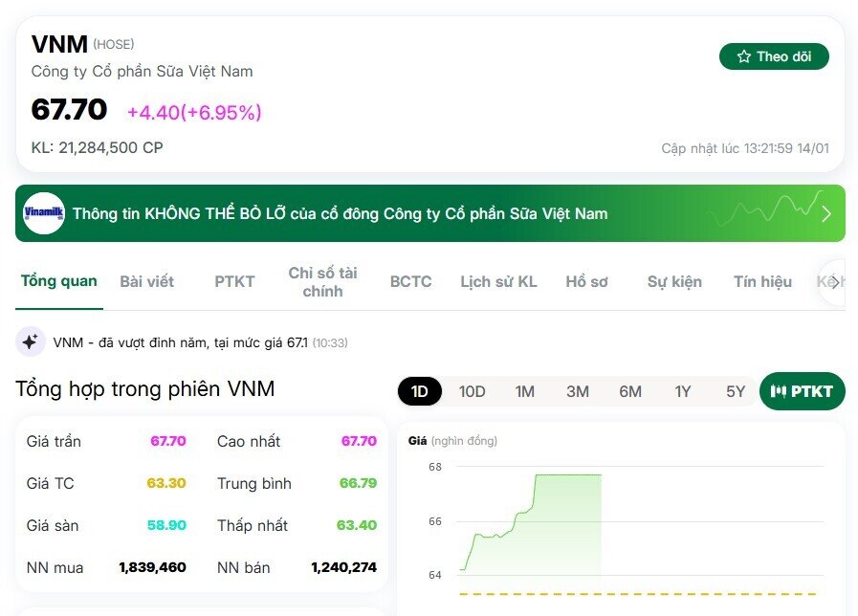Image resolution: width=858 pixels, height=616 pixels.
Task: Select the Hồ sơ tab
Action: pos(586,281)
